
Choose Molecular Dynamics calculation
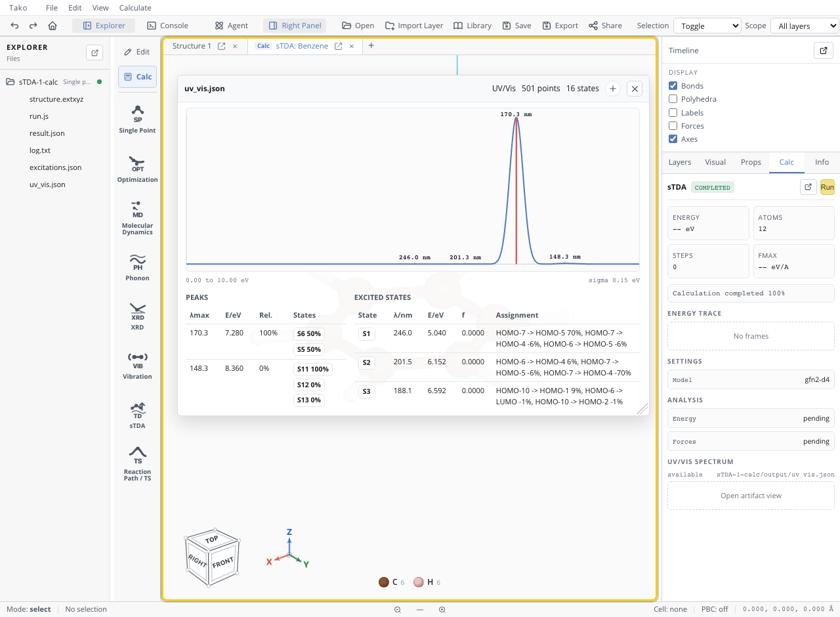point(137,218)
